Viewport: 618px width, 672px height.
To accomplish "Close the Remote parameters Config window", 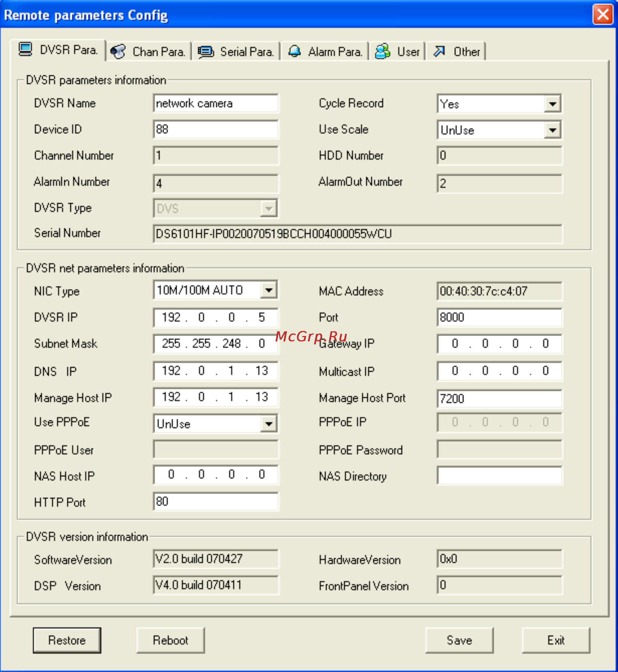I will coord(603,15).
